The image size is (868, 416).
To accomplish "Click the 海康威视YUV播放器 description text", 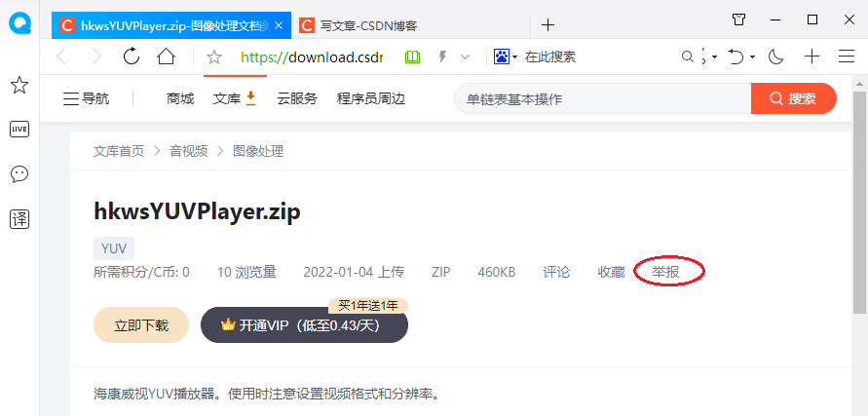I will coord(268,395).
